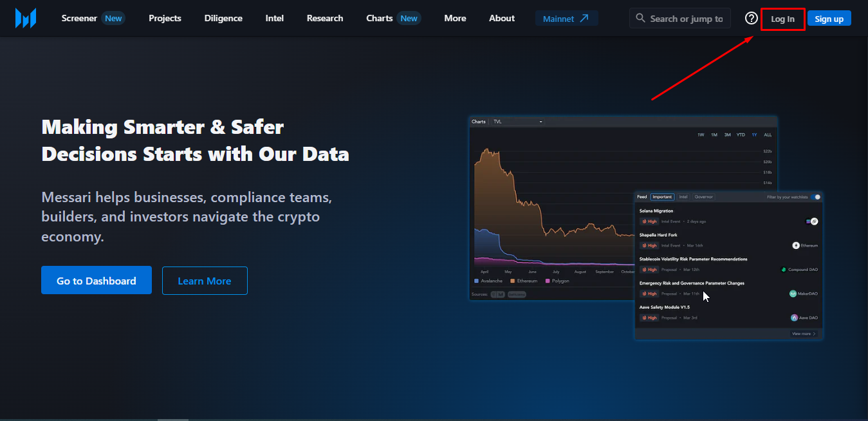The height and width of the screenshot is (421, 868).
Task: Click the High badge under Solana Migration
Action: (x=649, y=221)
